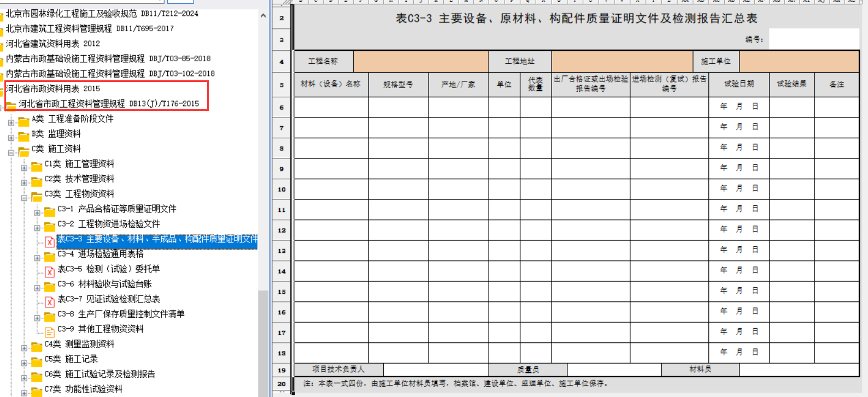Collapse the C3类 工程物资资料 node
The height and width of the screenshot is (397, 868).
(x=24, y=198)
